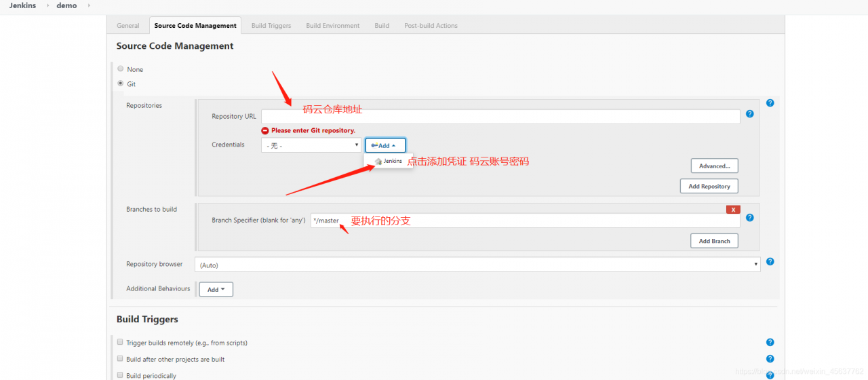Switch to the General tab
This screenshot has width=868, height=380.
[128, 26]
